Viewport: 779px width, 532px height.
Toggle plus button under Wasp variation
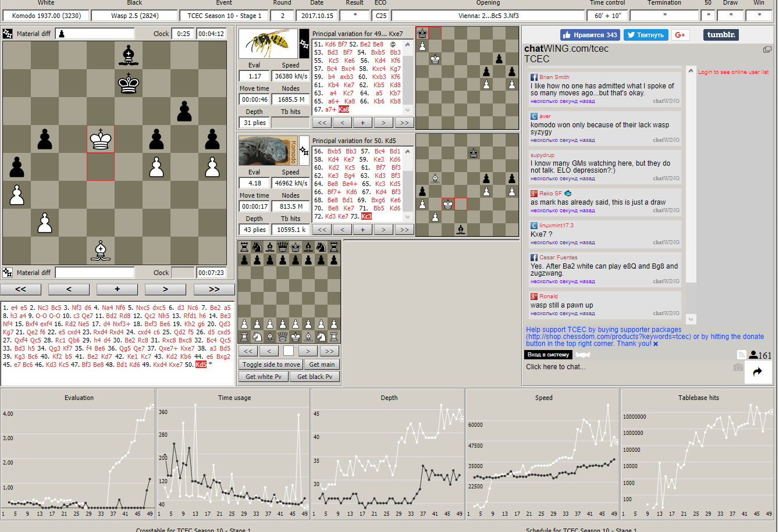coord(362,123)
